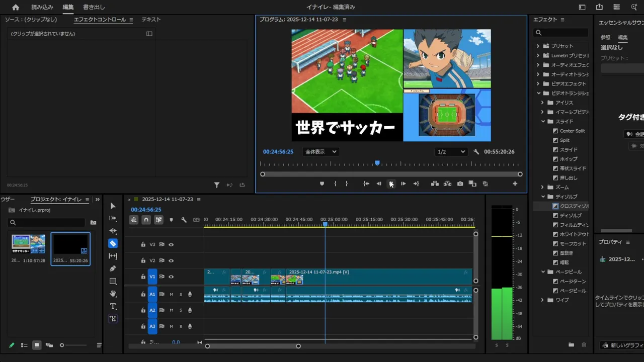Select the Track Select Forward tool
This screenshot has width=644, height=362.
pos(113,219)
